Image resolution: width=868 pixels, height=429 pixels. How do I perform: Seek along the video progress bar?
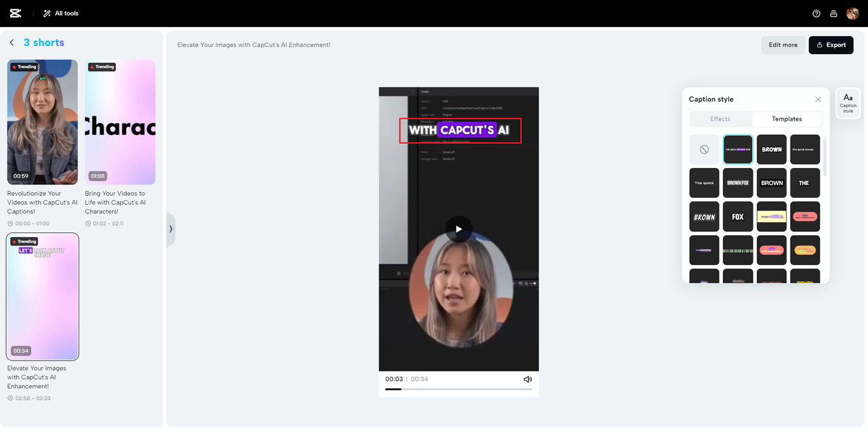(x=458, y=389)
